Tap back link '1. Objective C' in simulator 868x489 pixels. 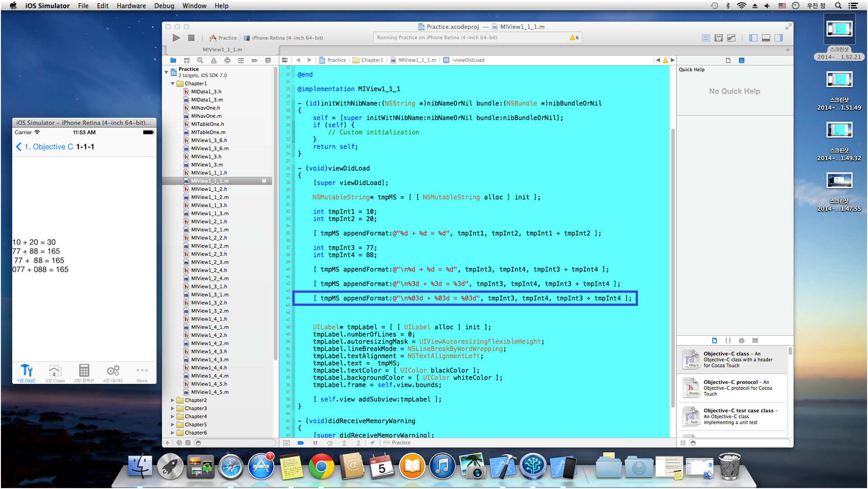pos(45,147)
